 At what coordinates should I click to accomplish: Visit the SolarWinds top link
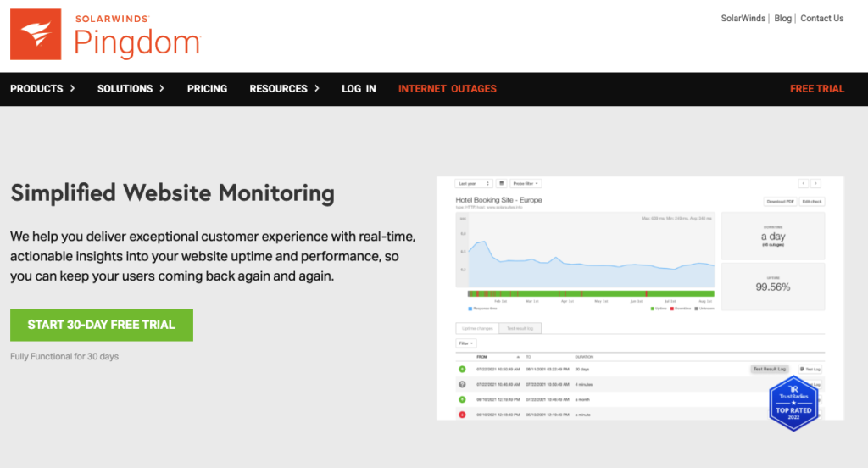tap(743, 19)
